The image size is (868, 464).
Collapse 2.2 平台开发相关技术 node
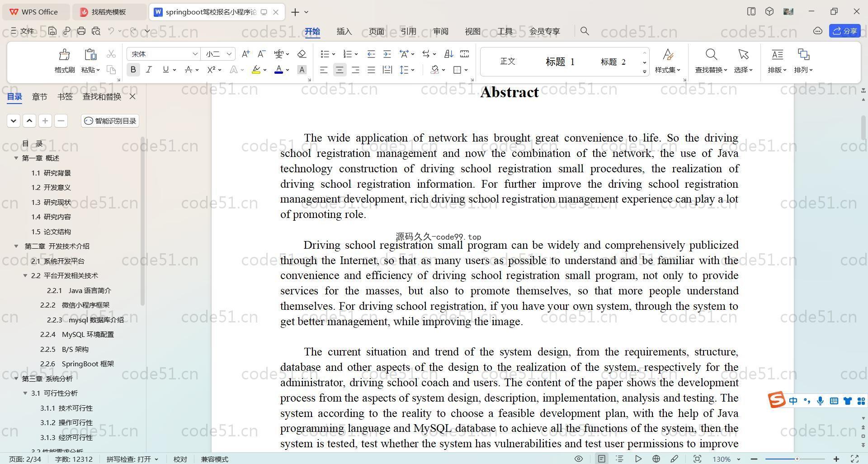pos(25,275)
